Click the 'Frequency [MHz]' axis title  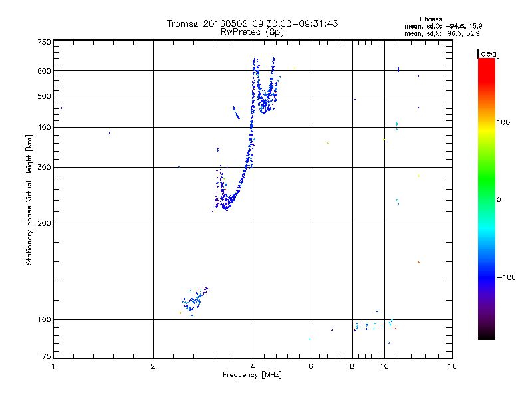tap(252, 375)
